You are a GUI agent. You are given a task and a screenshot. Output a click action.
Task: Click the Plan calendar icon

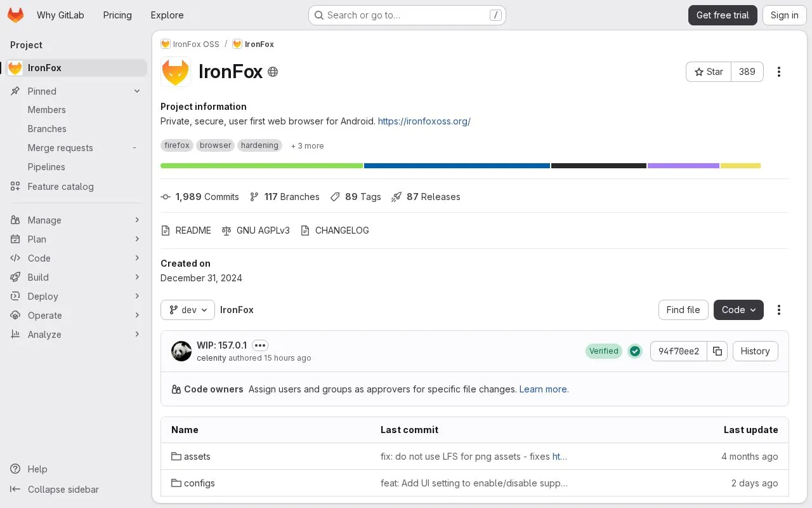(x=15, y=239)
